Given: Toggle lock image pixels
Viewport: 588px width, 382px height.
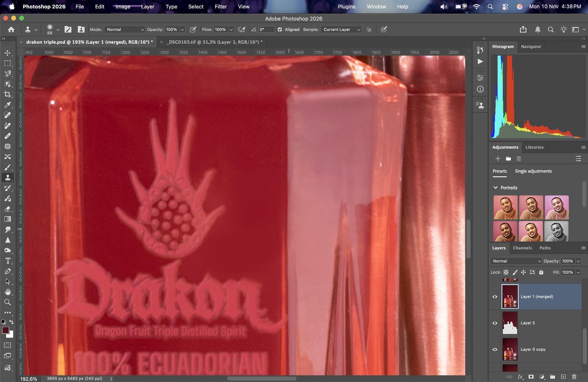Looking at the screenshot, I should [x=515, y=272].
